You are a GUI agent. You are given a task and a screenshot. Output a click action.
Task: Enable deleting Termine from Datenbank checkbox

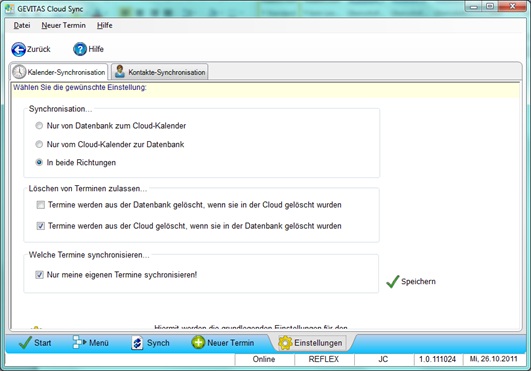[x=41, y=205]
